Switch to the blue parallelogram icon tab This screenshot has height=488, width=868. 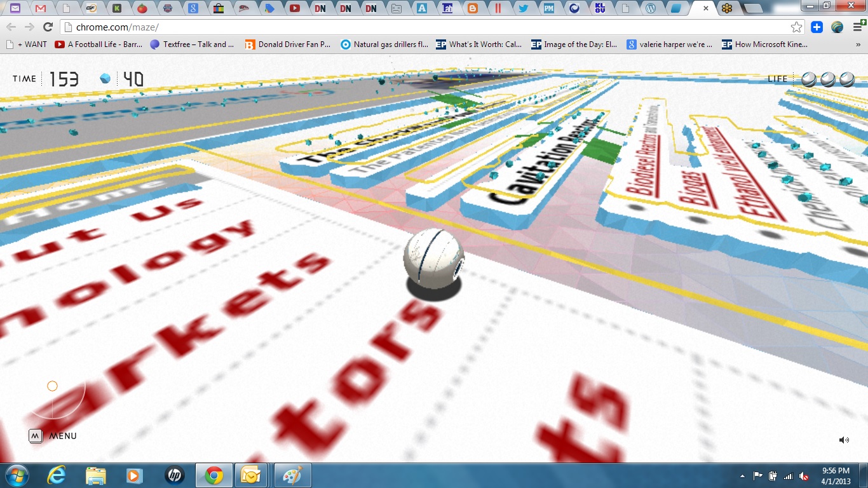coord(675,8)
